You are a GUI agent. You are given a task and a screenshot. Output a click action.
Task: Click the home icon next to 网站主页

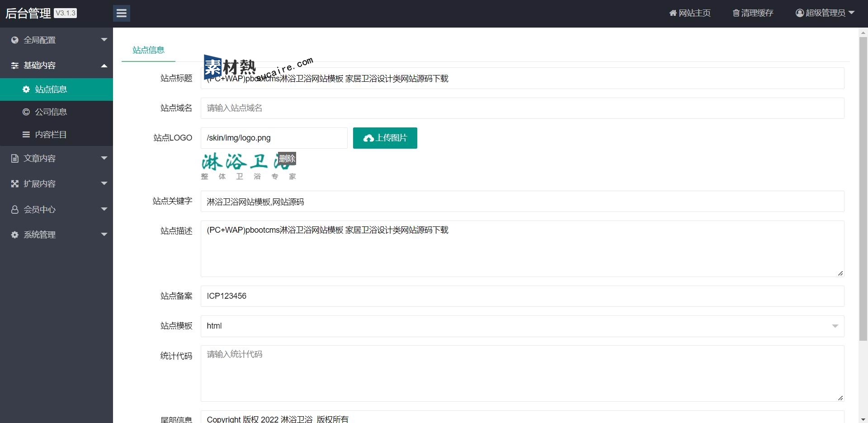point(673,13)
